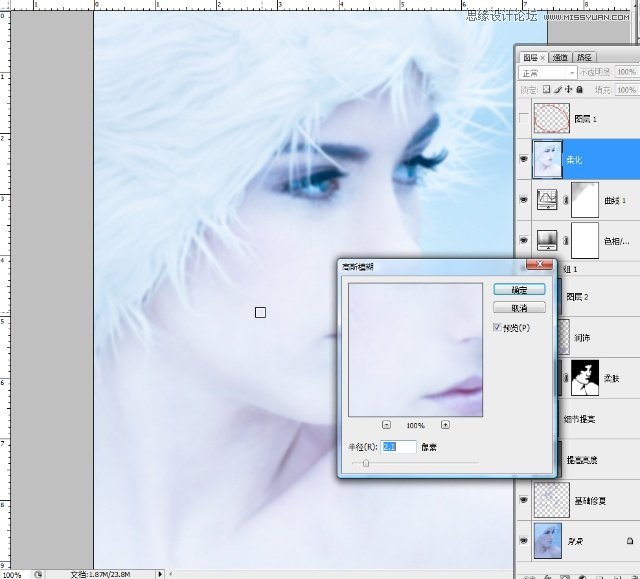The width and height of the screenshot is (640, 579).
Task: Close the Gaussian blur dialog
Action: [x=539, y=264]
